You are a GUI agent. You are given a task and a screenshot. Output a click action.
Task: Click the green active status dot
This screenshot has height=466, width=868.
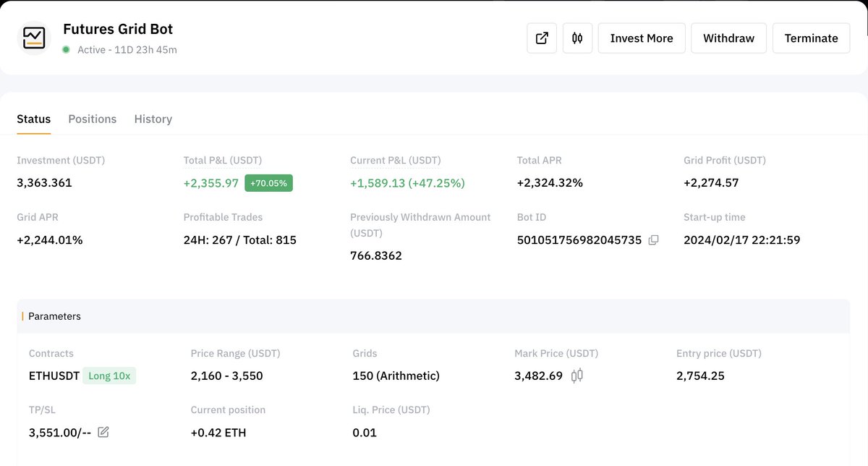pos(65,50)
